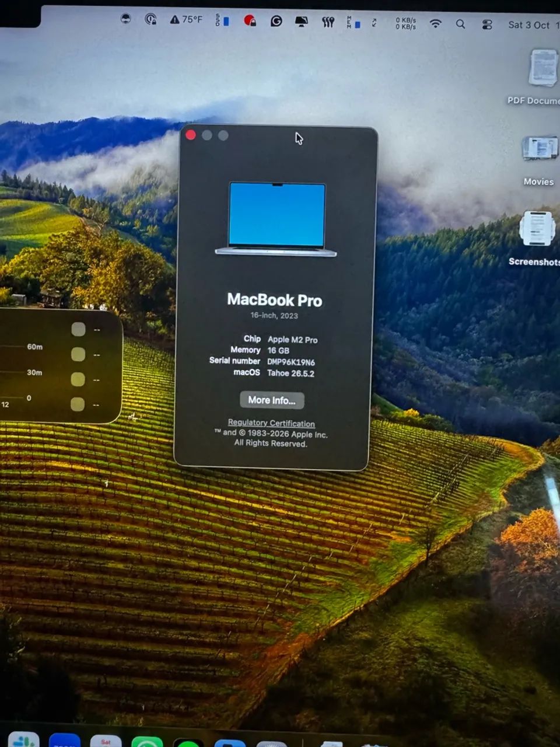Click the More Info... button
This screenshot has height=747, width=560.
click(272, 400)
